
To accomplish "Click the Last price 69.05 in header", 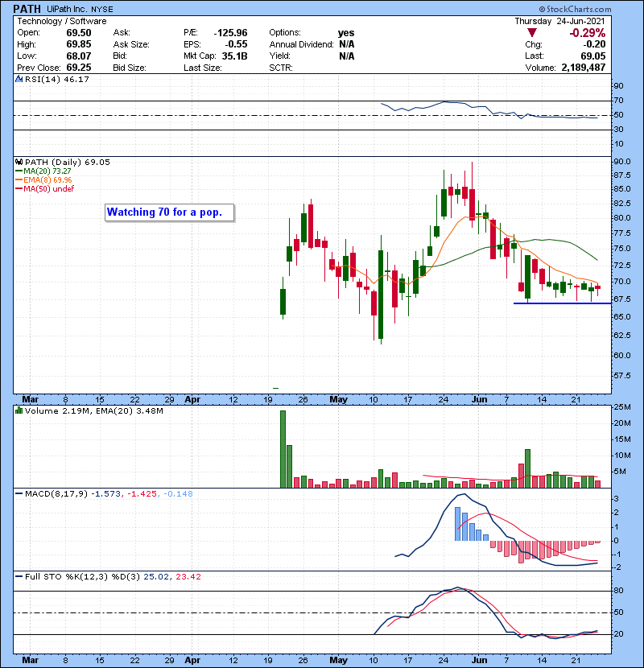I will click(x=593, y=56).
